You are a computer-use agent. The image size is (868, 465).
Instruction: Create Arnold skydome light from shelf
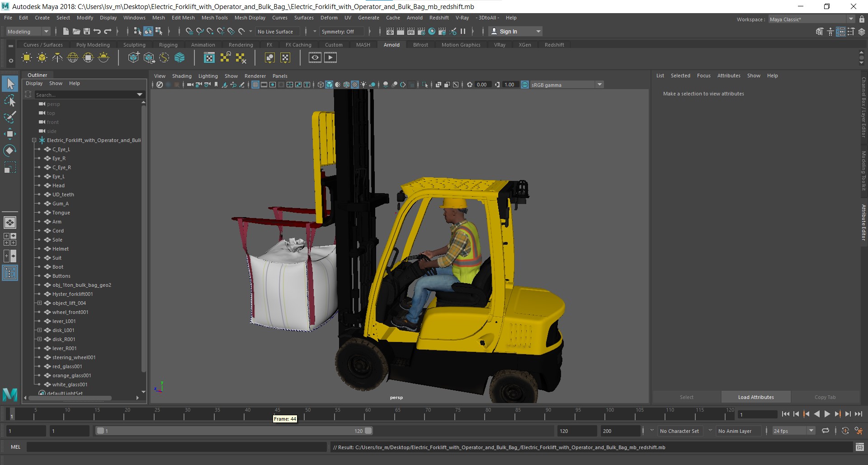[73, 57]
